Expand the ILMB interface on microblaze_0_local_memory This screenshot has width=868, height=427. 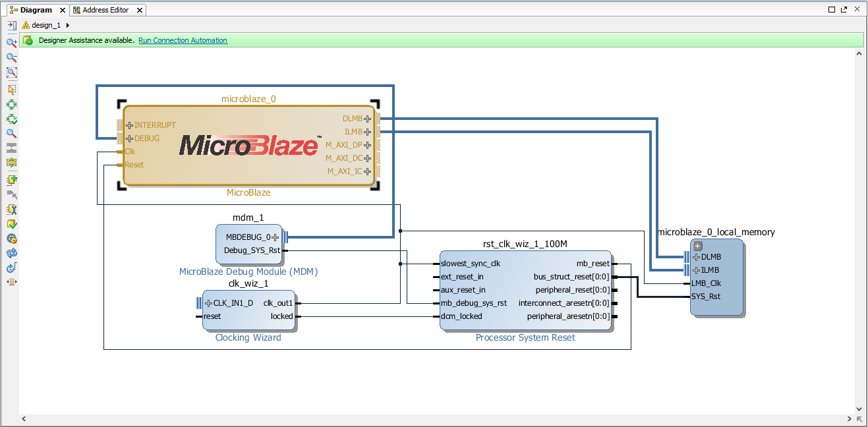point(696,270)
